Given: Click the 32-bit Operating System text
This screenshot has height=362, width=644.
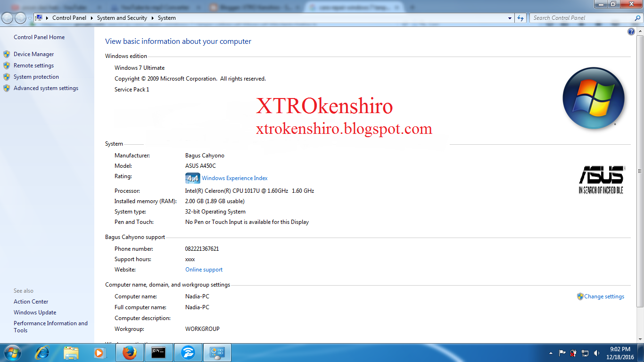Looking at the screenshot, I should 215,212.
